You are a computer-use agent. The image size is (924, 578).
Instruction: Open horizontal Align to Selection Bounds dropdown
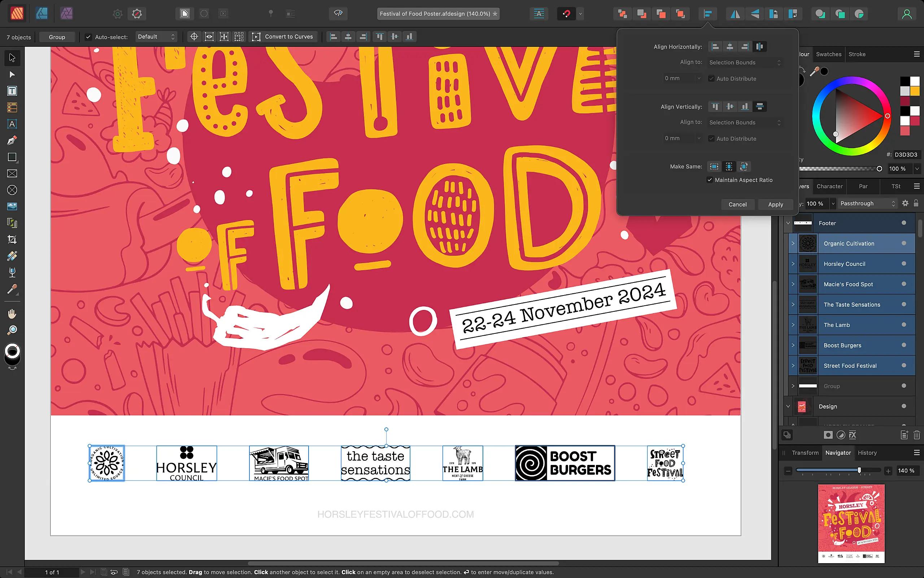click(745, 62)
